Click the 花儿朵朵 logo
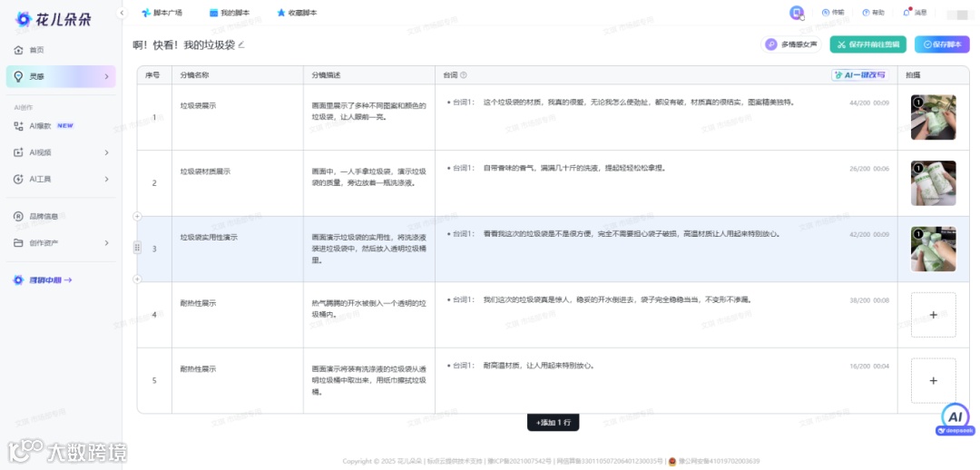 pos(54,19)
